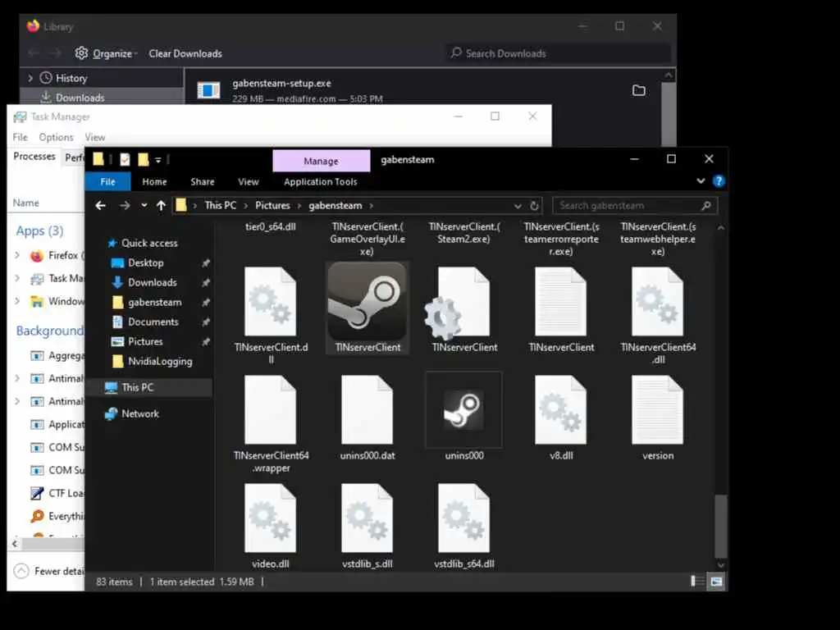The height and width of the screenshot is (630, 840).
Task: Select Network in navigation pane
Action: click(139, 413)
